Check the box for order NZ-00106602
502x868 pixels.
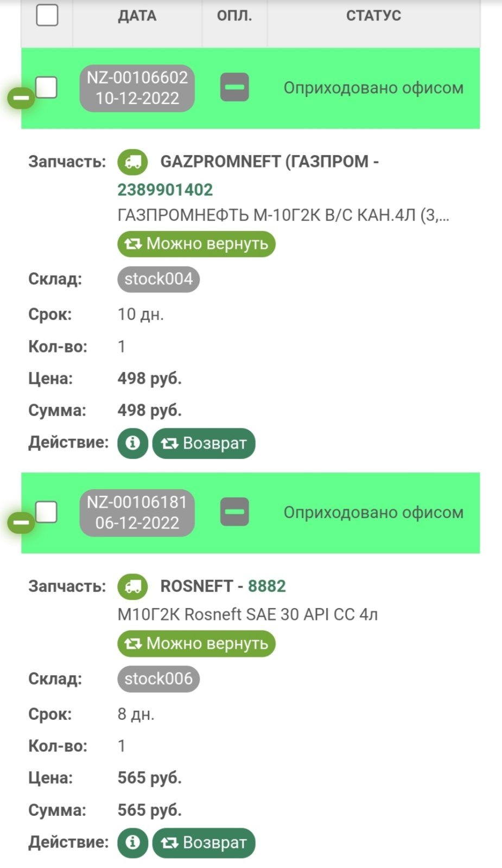[x=47, y=87]
